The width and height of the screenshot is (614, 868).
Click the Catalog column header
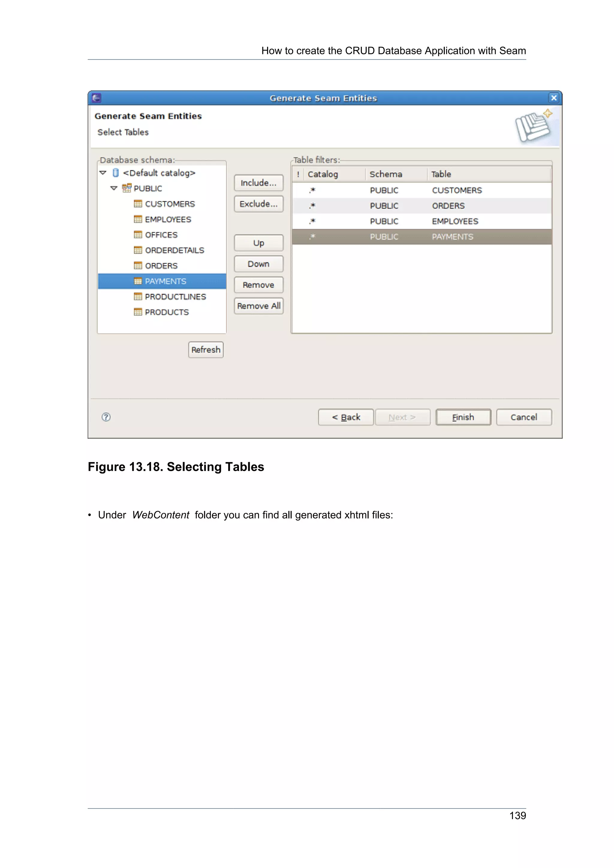click(335, 174)
